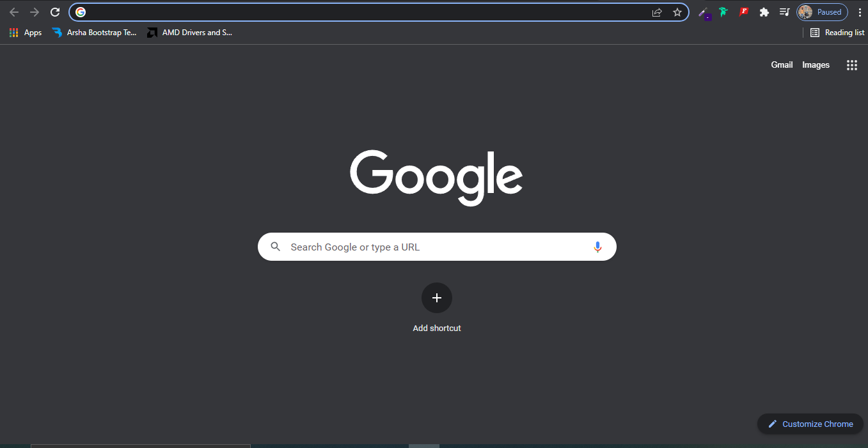
Task: Start voice search with microphone icon
Action: pyautogui.click(x=597, y=247)
